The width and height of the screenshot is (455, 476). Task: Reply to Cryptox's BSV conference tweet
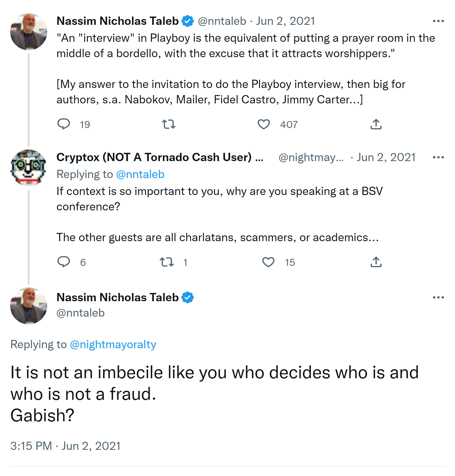[63, 262]
